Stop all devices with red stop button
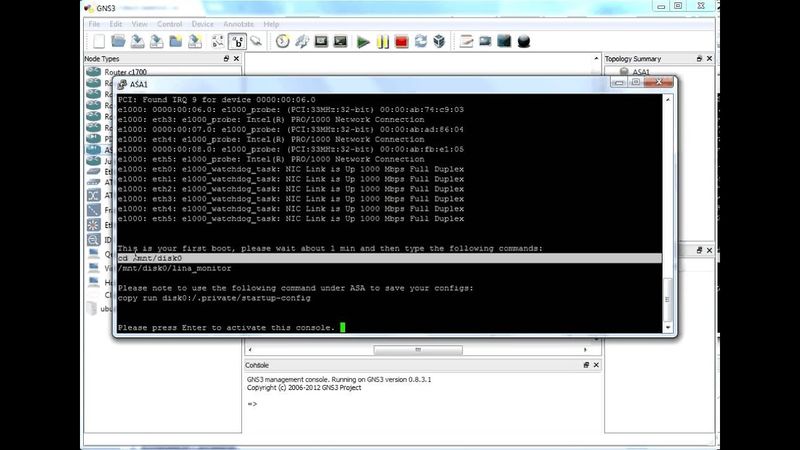This screenshot has width=800, height=450. (x=402, y=41)
